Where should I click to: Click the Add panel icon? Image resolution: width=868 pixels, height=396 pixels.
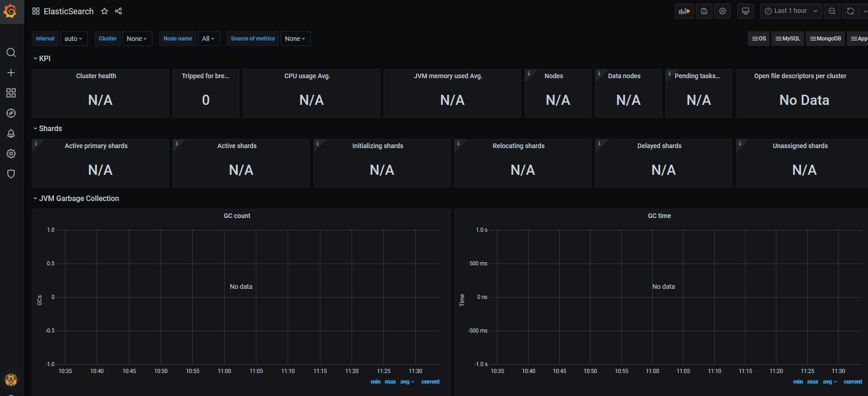[x=684, y=11]
